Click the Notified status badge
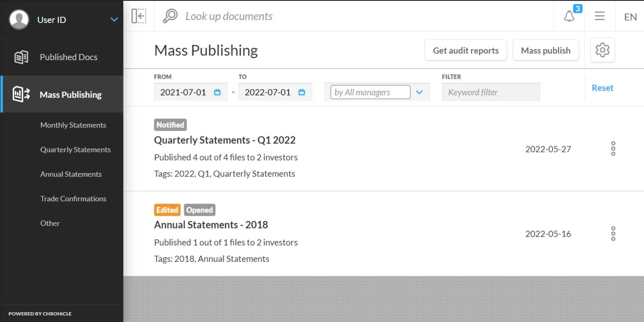Image resolution: width=644 pixels, height=322 pixels. [170, 125]
